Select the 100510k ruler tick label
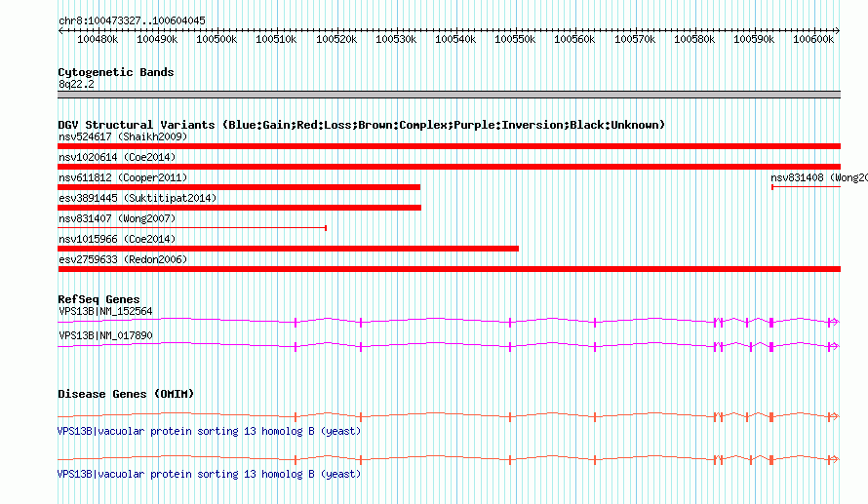Screen dimensions: 868x504 click(x=276, y=39)
